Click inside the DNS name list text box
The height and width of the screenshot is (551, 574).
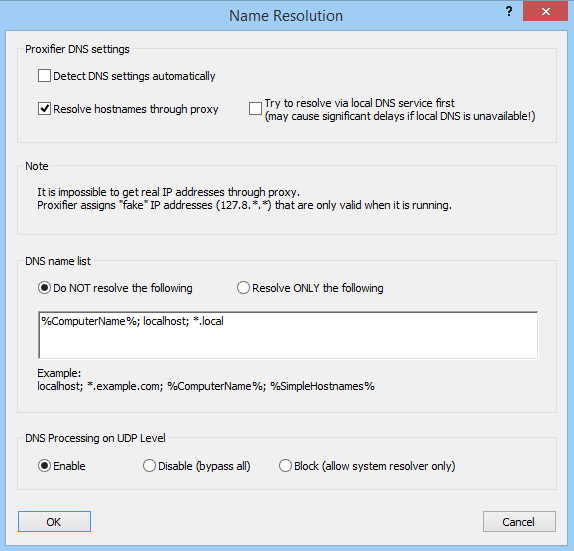[288, 335]
